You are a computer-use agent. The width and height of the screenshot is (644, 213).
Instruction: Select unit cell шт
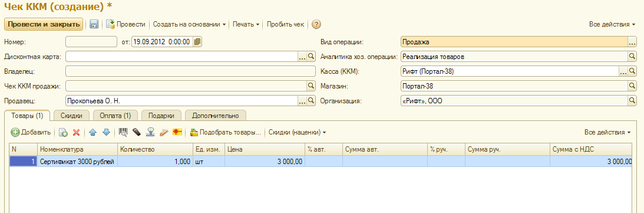208,162
